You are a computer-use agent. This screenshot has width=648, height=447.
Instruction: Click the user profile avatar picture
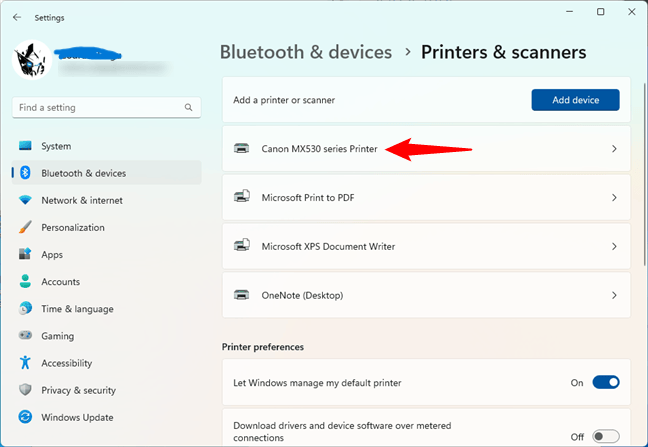click(32, 59)
